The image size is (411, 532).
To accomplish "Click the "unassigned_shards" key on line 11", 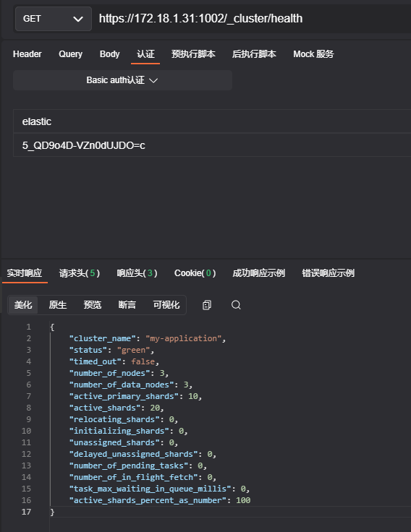I will [114, 442].
